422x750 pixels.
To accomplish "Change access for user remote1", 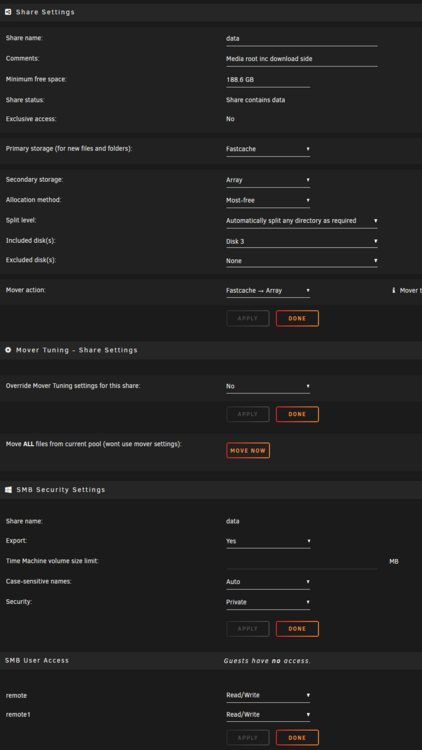I will pyautogui.click(x=268, y=715).
